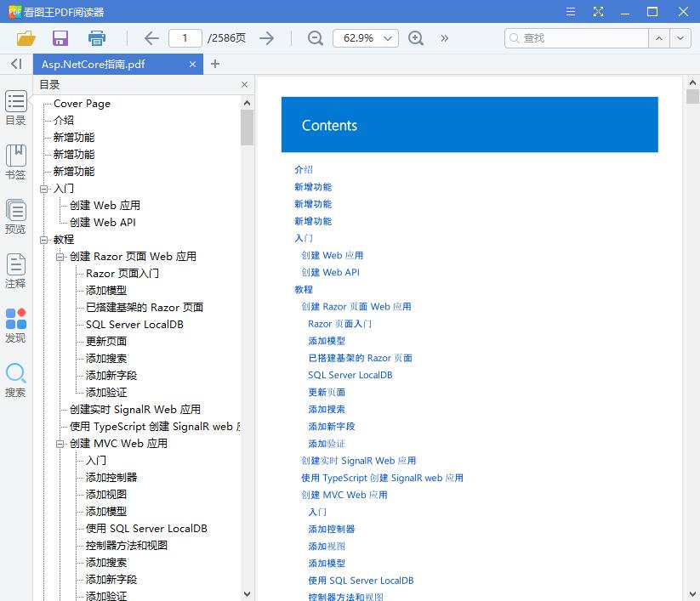
Task: Click the document scroll-down arrow
Action: (x=692, y=594)
